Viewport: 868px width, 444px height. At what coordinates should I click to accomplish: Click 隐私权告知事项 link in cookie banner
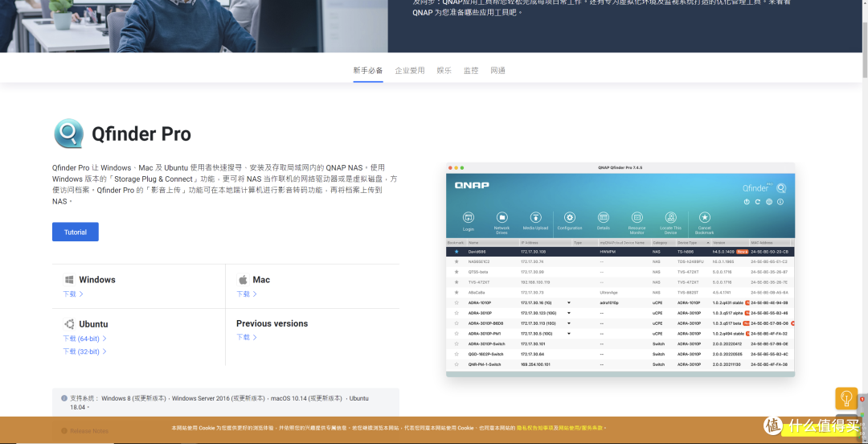click(x=536, y=428)
